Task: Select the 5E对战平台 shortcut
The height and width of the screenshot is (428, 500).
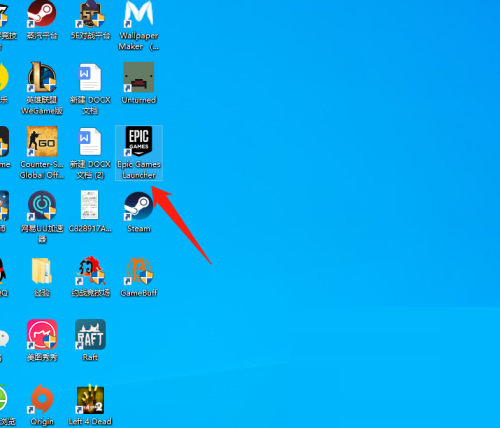Action: (x=90, y=20)
